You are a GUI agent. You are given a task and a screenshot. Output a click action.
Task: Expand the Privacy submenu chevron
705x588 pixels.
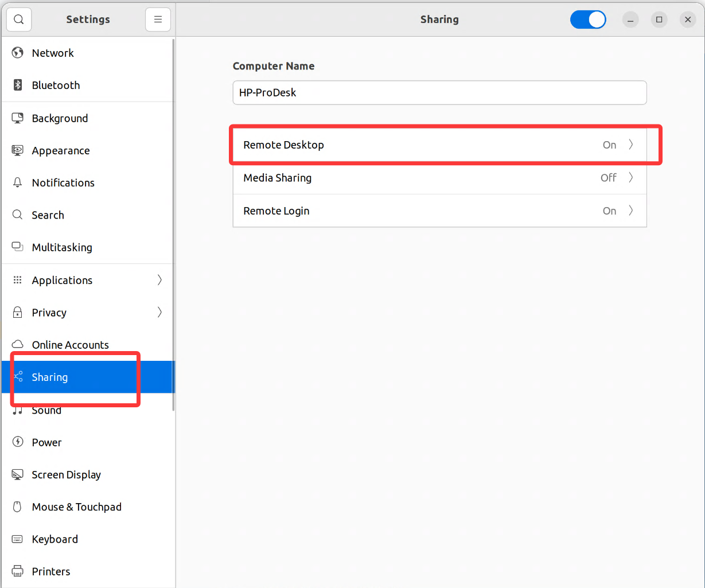click(159, 312)
